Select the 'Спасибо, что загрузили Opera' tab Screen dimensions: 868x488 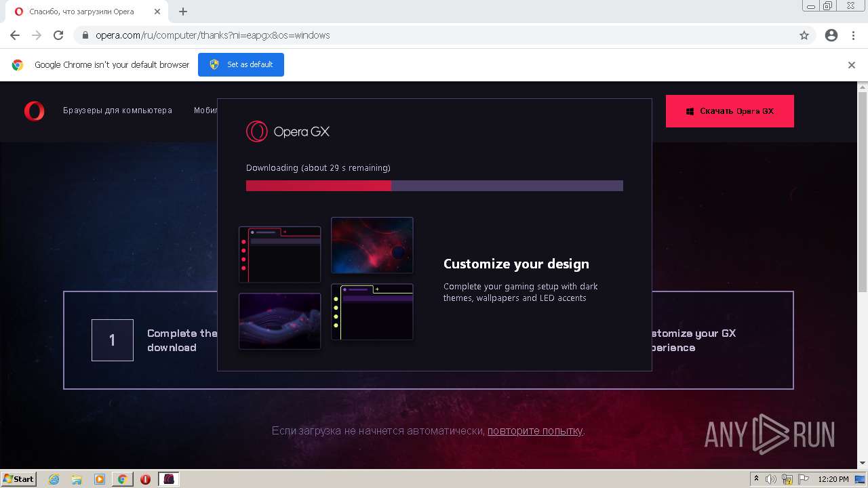coord(87,12)
